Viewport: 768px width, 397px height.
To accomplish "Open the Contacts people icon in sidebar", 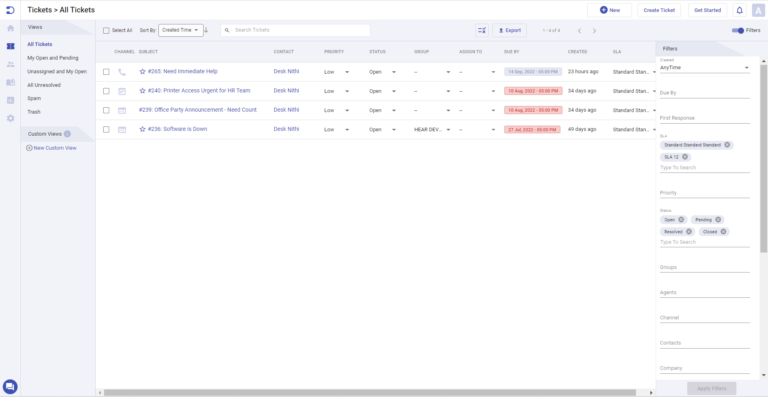I will point(10,64).
